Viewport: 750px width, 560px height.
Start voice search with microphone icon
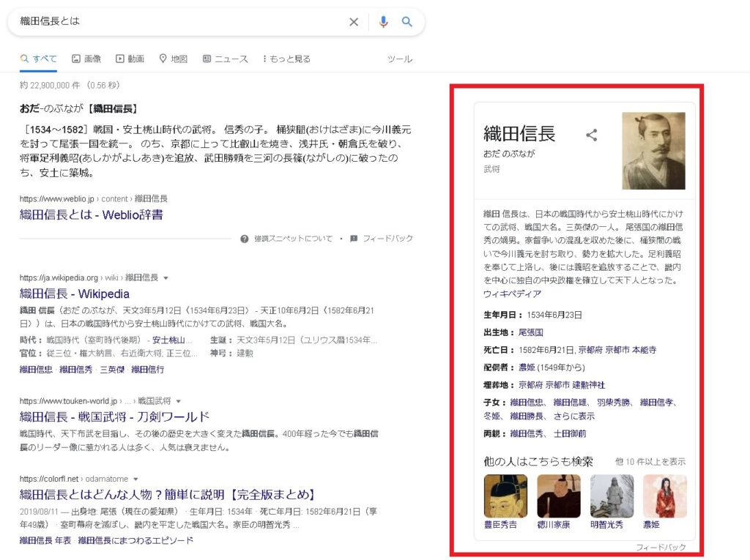point(383,21)
